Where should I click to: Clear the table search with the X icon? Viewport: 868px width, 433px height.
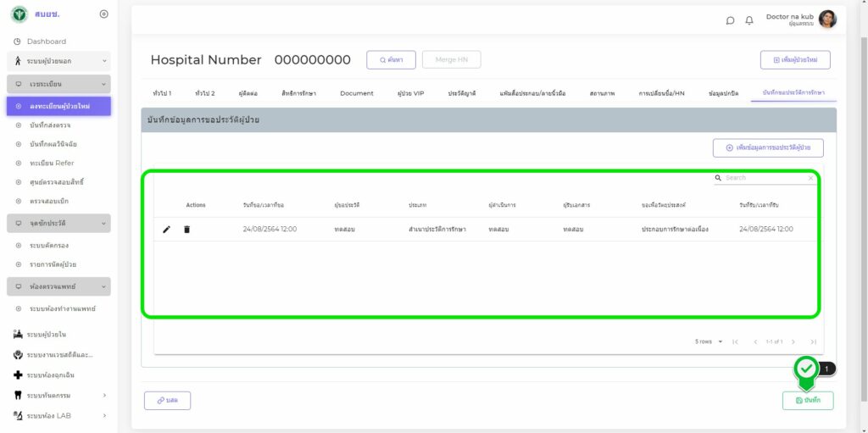pos(810,178)
